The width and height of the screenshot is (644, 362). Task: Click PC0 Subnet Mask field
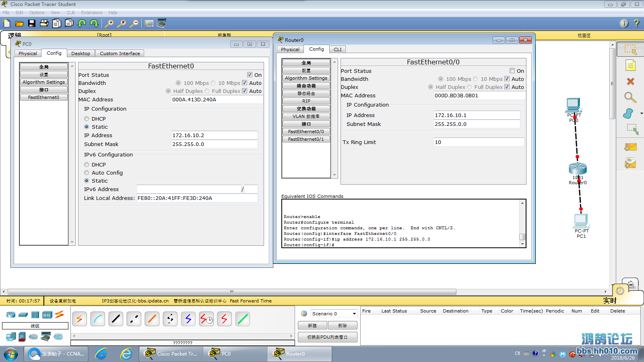pyautogui.click(x=215, y=144)
